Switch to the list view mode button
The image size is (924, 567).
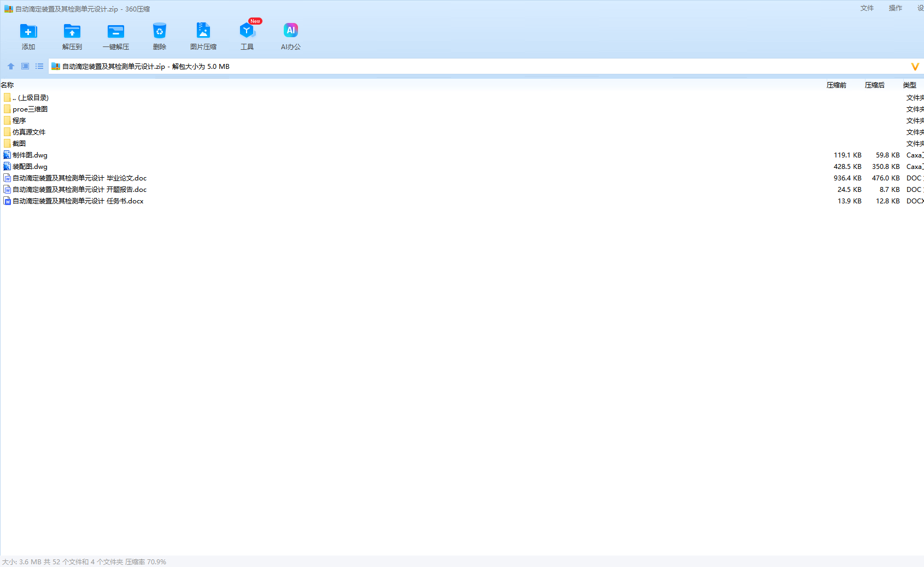pos(39,66)
